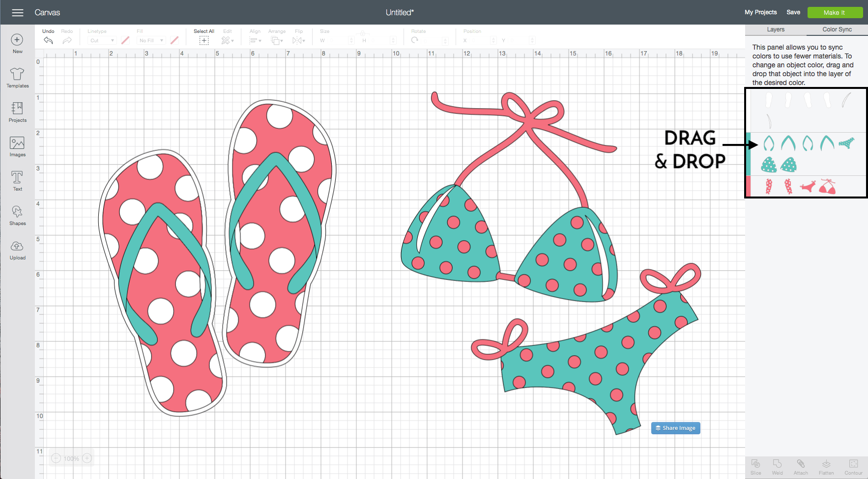This screenshot has width=868, height=479.
Task: Click the Save link
Action: click(x=793, y=12)
